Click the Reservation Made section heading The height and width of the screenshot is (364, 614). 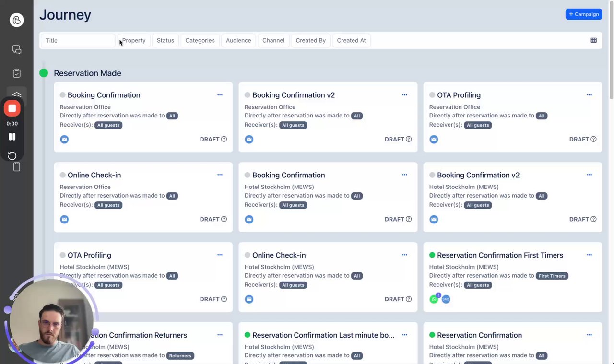coord(87,73)
